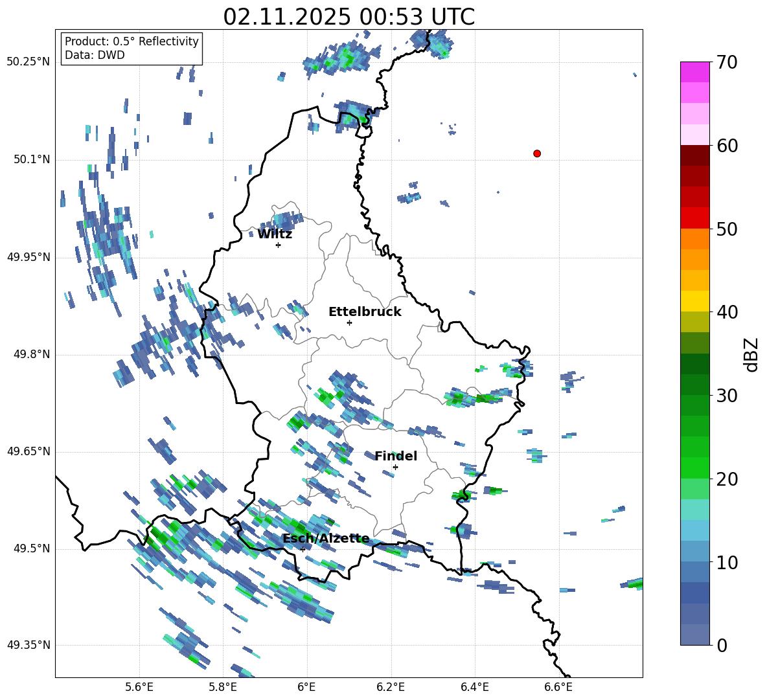Click the Findel city label
This screenshot has height=700, width=767.
point(396,456)
